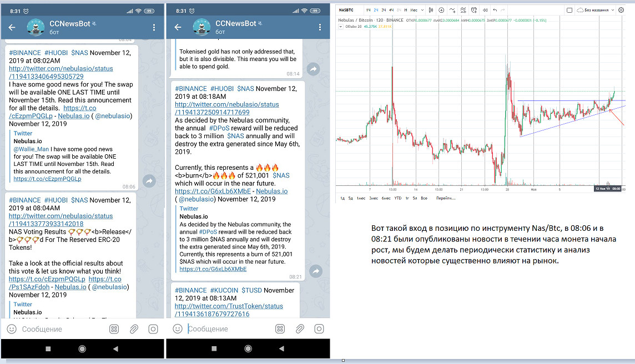
Task: Collapse the Объём 20 indicator legend
Action: pos(341,26)
